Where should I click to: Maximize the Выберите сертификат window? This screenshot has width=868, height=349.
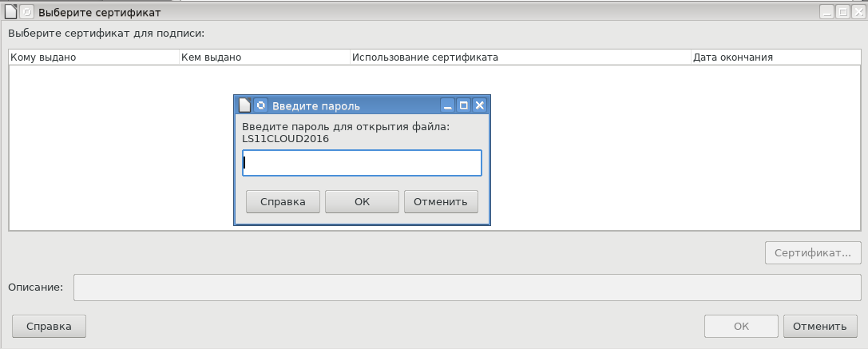tap(842, 12)
